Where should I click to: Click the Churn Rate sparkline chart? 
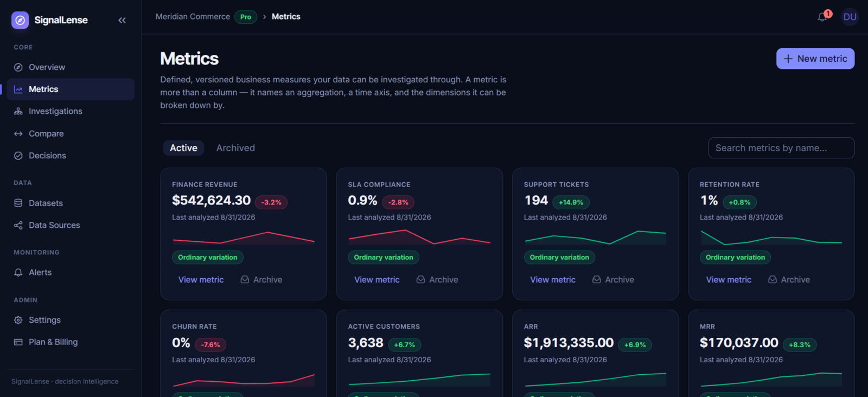(244, 380)
